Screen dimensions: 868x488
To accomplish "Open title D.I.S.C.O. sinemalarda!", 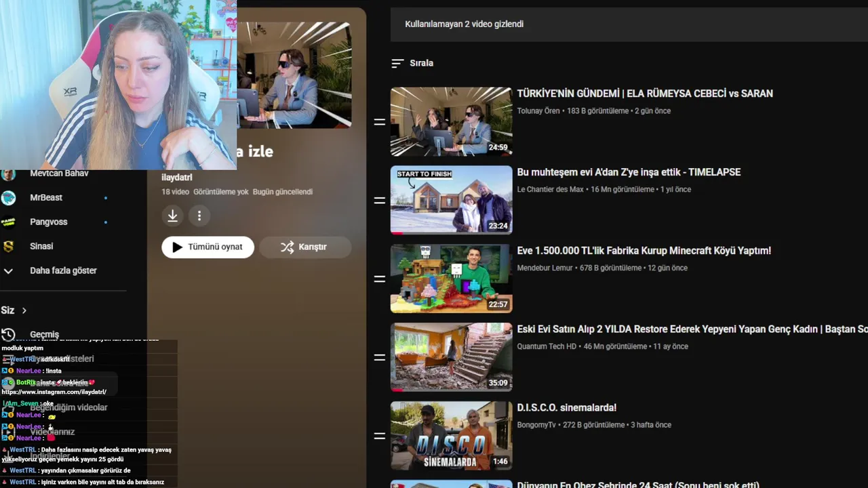I will pyautogui.click(x=566, y=408).
